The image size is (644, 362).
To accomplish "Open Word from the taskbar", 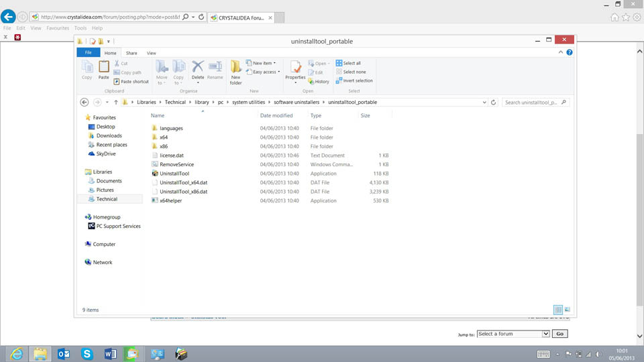I will (x=111, y=354).
